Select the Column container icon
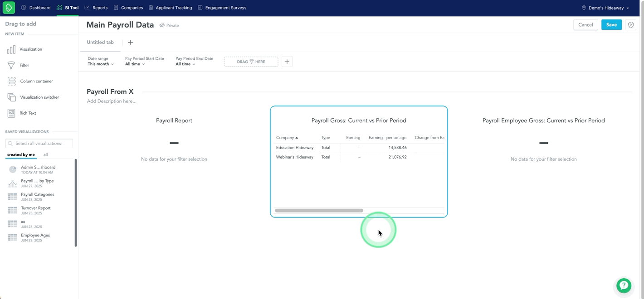644x299 pixels. pos(12,81)
